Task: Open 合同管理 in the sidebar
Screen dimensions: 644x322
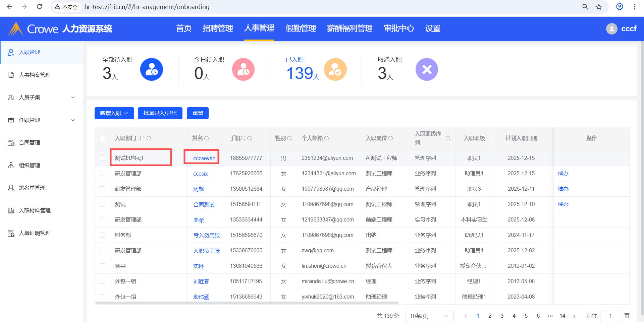Action: [x=30, y=143]
